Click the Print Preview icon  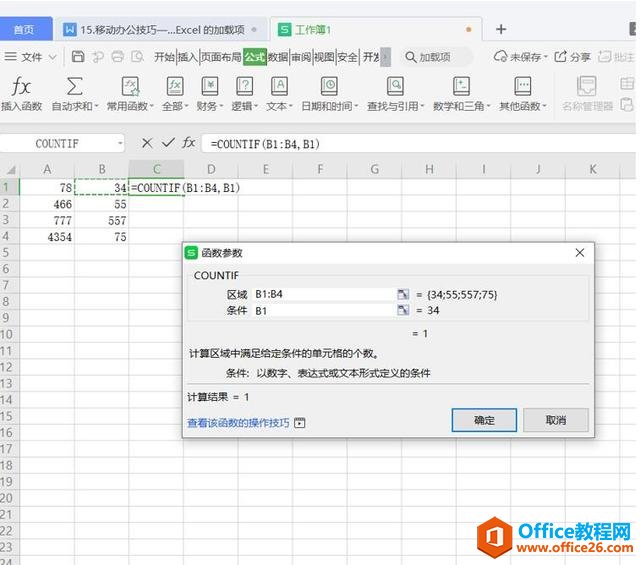(x=138, y=56)
